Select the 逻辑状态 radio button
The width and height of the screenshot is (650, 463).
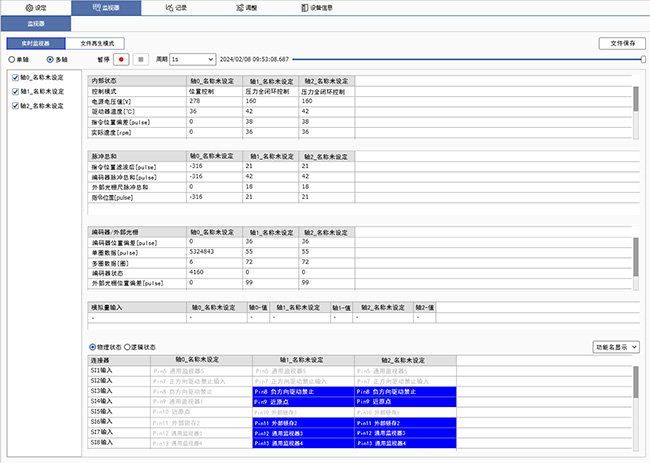point(136,346)
